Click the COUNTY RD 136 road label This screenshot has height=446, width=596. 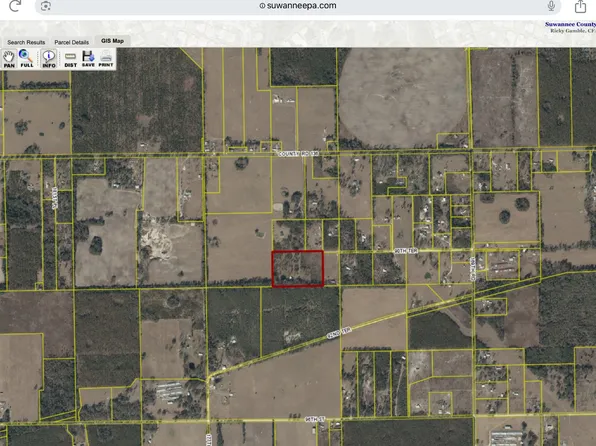pos(298,154)
